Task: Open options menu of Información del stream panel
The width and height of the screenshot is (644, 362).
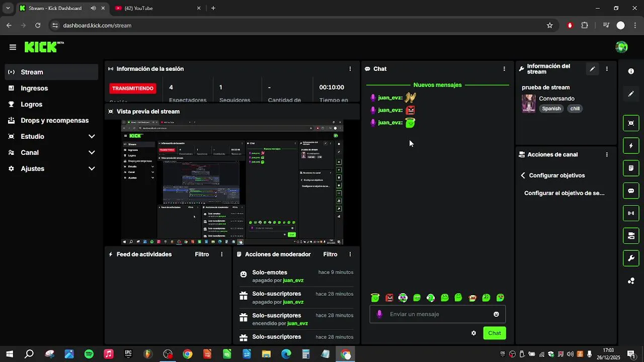Action: pyautogui.click(x=607, y=69)
